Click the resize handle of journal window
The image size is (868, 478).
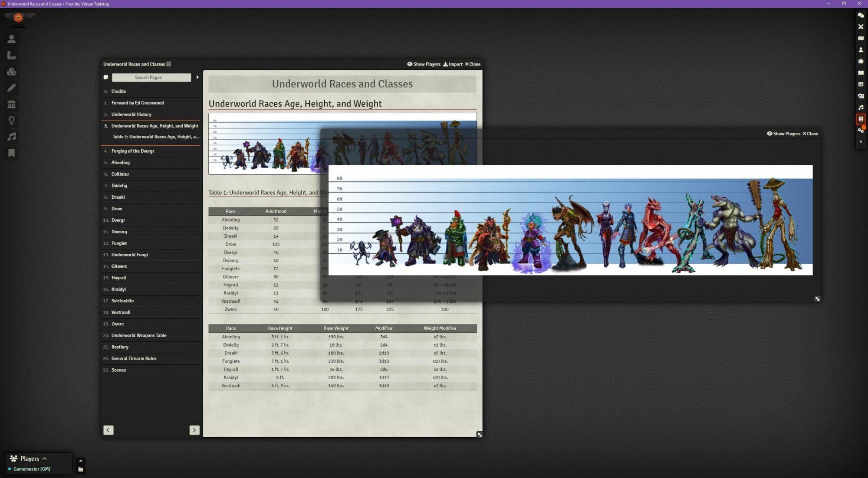[x=479, y=434]
